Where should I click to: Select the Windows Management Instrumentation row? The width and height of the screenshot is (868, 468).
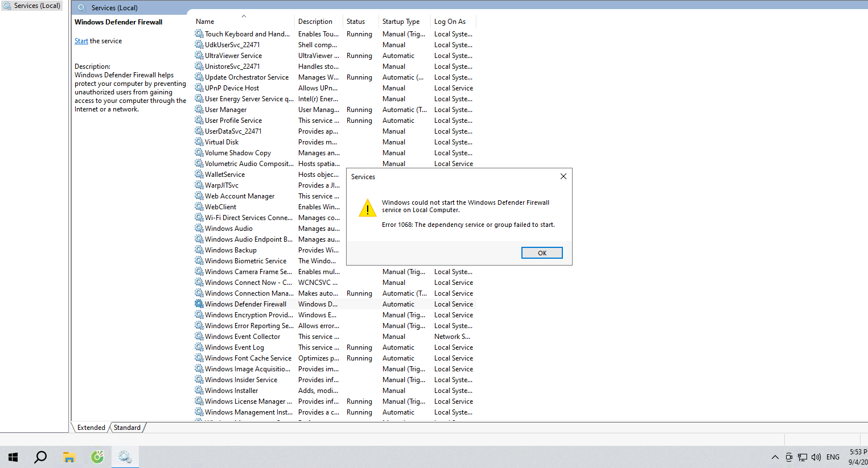pyautogui.click(x=335, y=412)
